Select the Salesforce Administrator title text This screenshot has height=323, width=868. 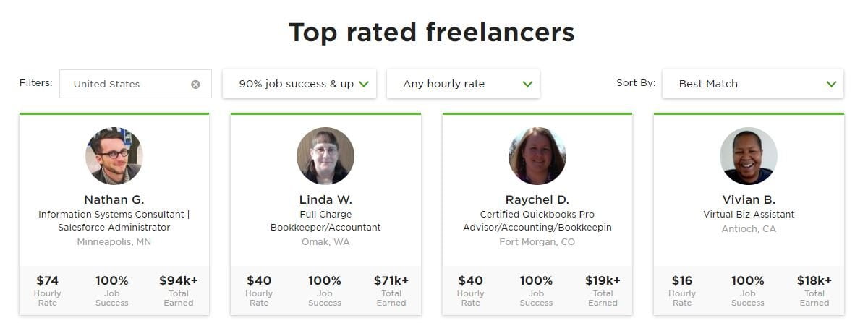coord(114,228)
